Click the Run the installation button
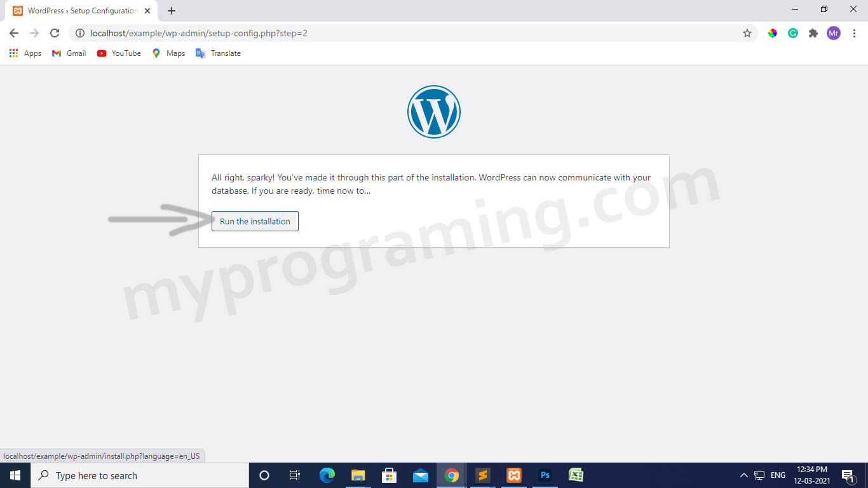Viewport: 868px width, 488px height. click(x=255, y=221)
